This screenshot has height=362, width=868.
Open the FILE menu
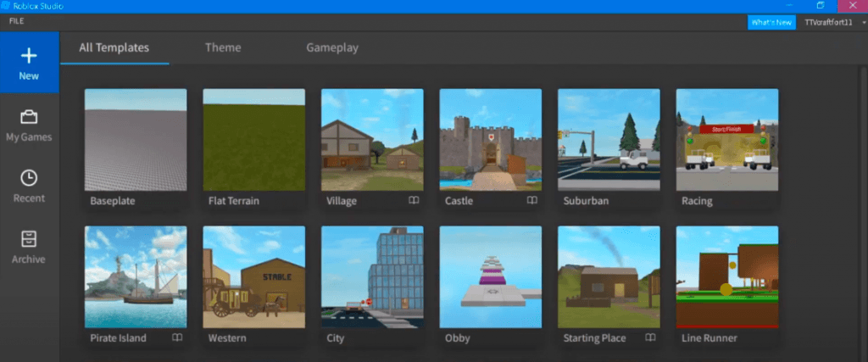17,21
